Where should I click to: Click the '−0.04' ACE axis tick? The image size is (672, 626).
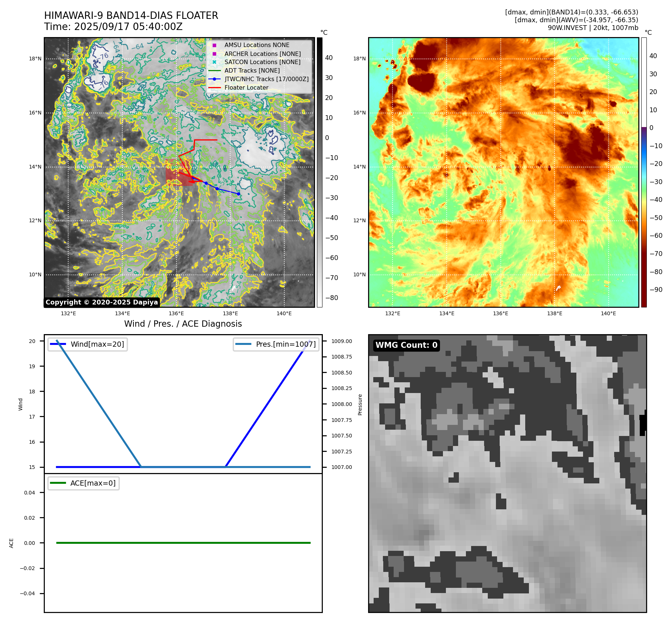click(27, 593)
